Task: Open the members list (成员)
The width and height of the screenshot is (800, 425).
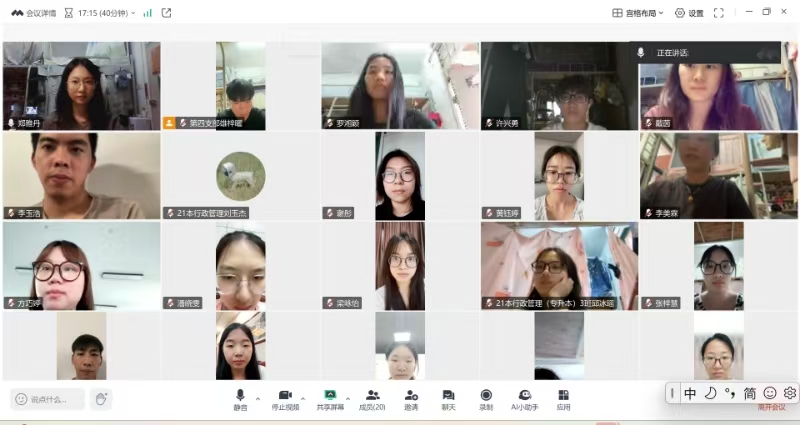Action: (x=372, y=396)
